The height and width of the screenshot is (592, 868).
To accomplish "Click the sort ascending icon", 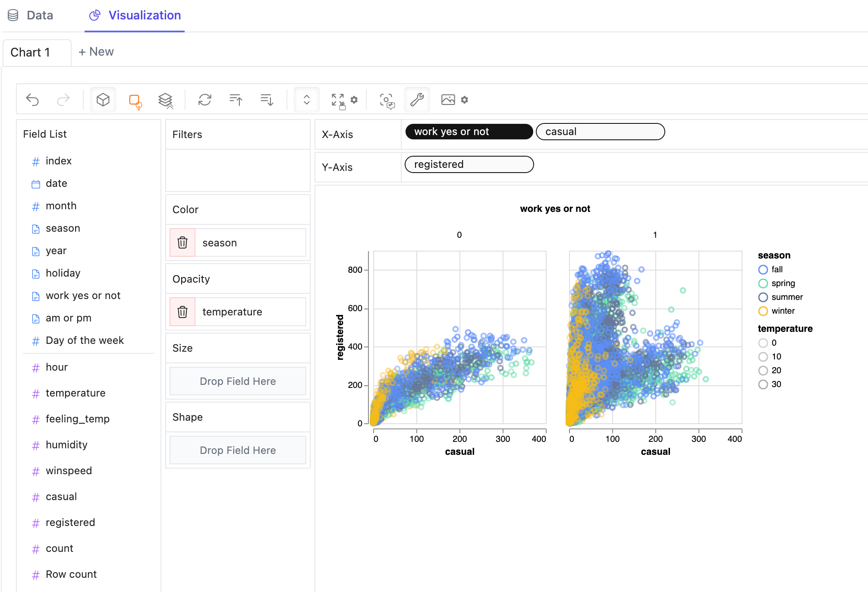I will pos(236,100).
